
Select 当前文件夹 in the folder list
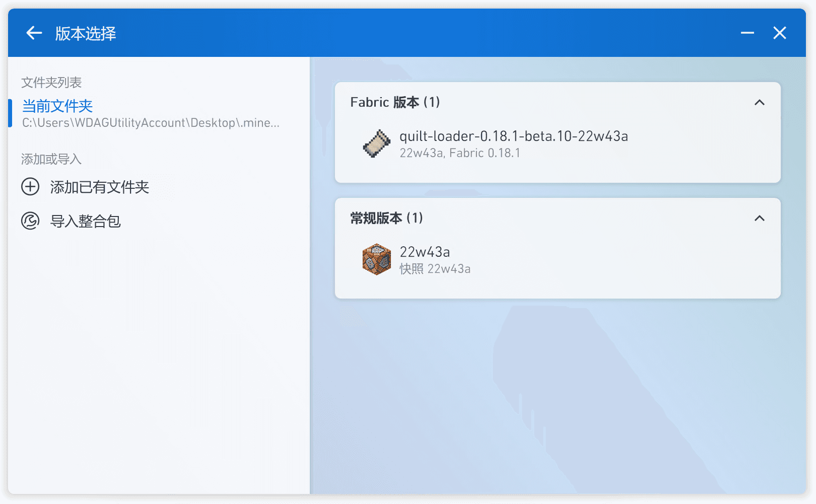pos(56,106)
